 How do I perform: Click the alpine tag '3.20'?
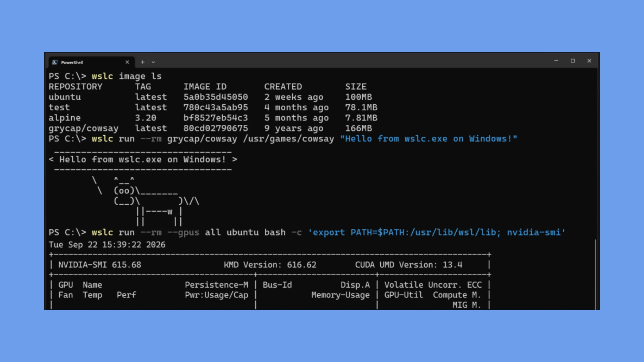click(x=146, y=118)
